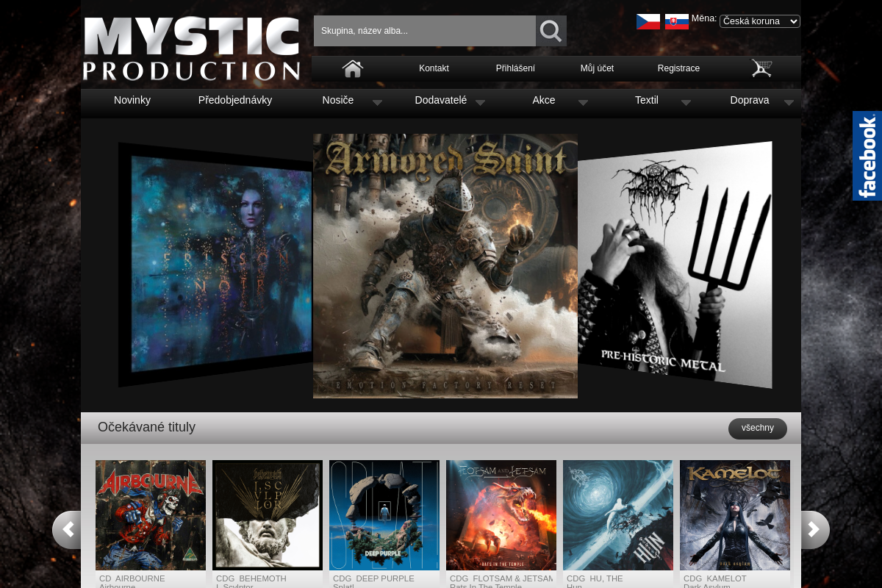Open the Frisson Noir album banner
Image resolution: width=882 pixels, height=588 pixels.
215,265
